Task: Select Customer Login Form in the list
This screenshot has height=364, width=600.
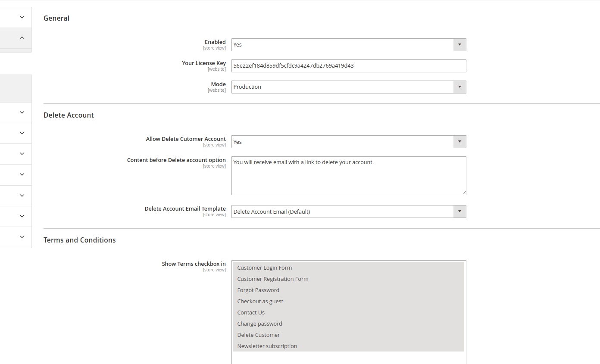Action: pyautogui.click(x=264, y=268)
